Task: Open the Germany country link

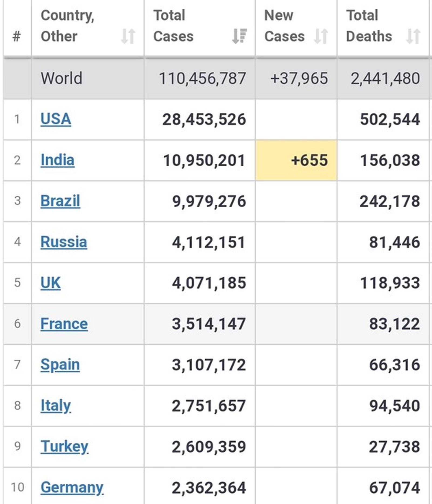Action: [72, 488]
